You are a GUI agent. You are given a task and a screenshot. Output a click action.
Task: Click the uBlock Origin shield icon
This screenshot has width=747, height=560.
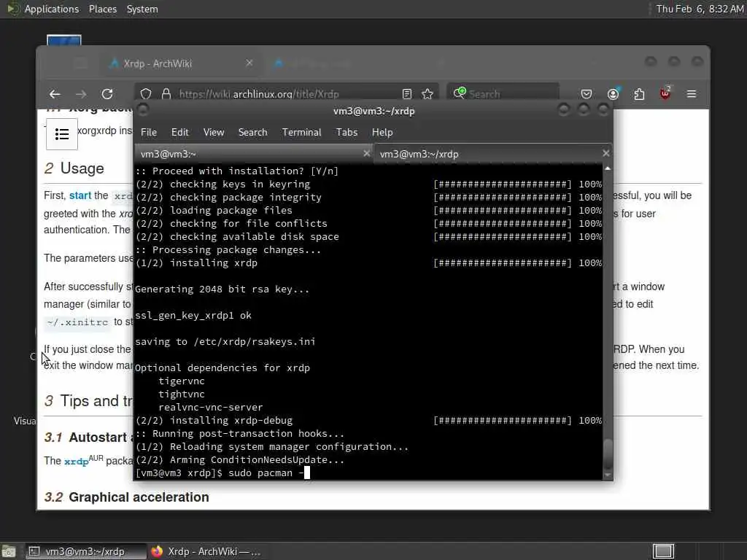pyautogui.click(x=665, y=93)
